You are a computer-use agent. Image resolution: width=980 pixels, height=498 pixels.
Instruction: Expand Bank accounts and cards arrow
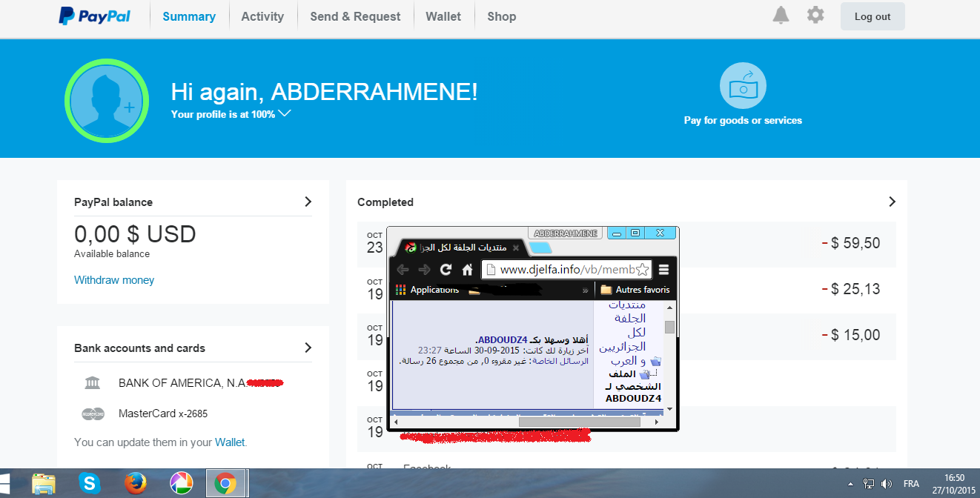coord(308,348)
